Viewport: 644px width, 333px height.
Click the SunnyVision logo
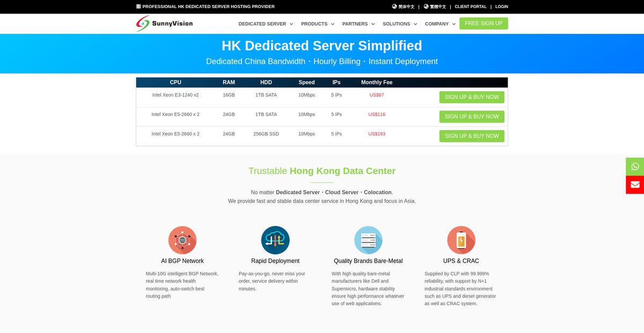coord(164,24)
